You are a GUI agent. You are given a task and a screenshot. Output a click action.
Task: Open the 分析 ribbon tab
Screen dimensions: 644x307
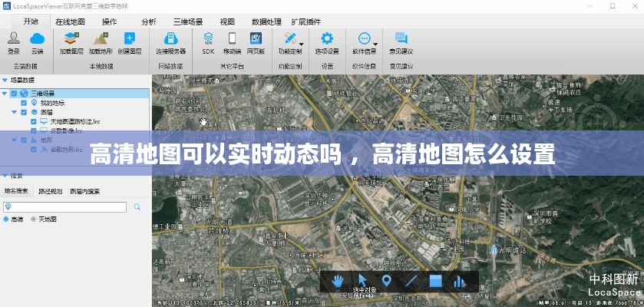pyautogui.click(x=149, y=22)
